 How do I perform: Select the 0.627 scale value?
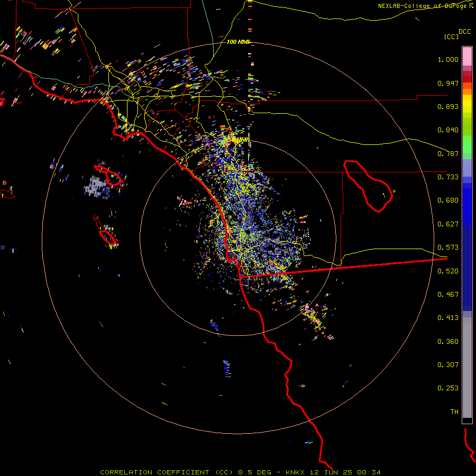pos(448,224)
